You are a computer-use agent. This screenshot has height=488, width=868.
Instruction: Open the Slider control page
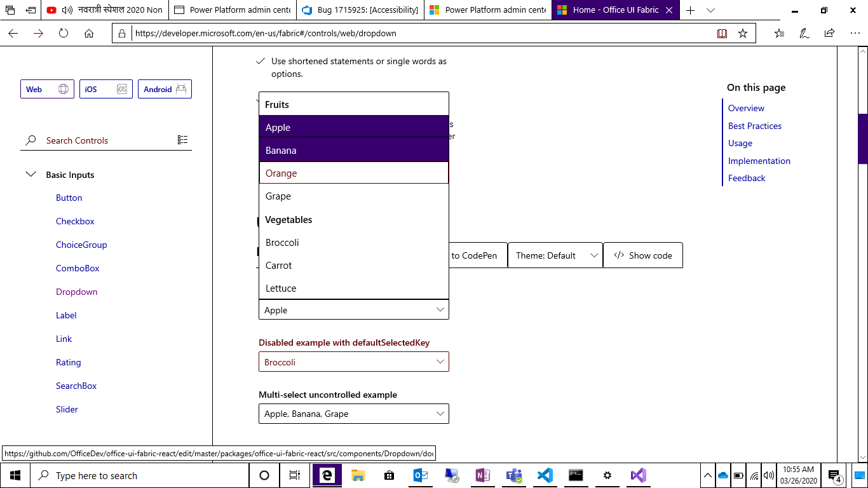tap(67, 409)
